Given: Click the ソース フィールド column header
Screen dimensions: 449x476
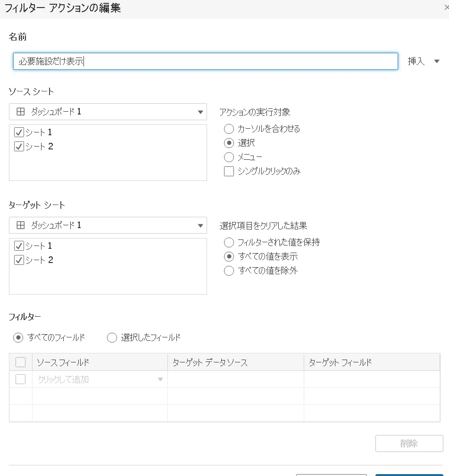Looking at the screenshot, I should click(100, 362).
